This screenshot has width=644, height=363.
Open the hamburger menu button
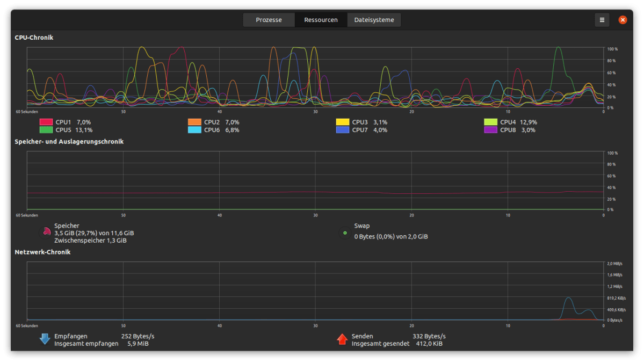coord(602,20)
